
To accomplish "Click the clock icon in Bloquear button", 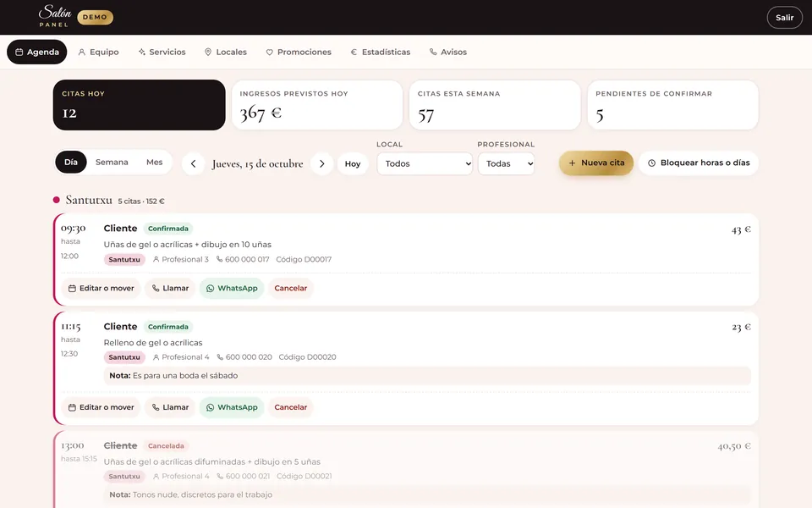I will click(x=652, y=163).
